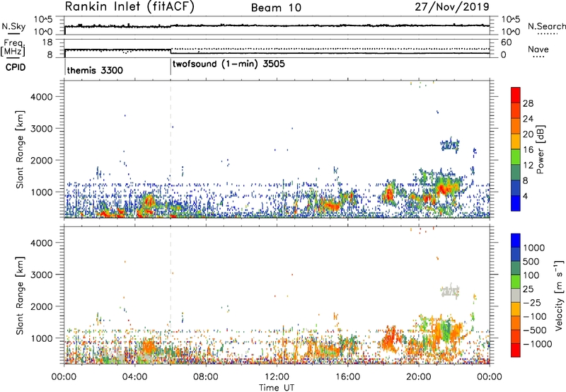Click the frequency value 18 on the left axis

(x=47, y=42)
